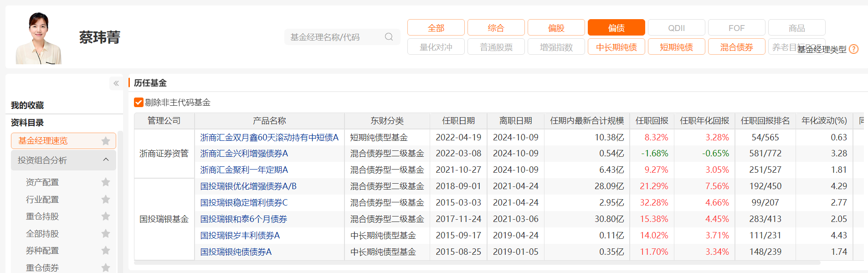The width and height of the screenshot is (868, 273).
Task: Click the 21.29% return value
Action: point(654,186)
